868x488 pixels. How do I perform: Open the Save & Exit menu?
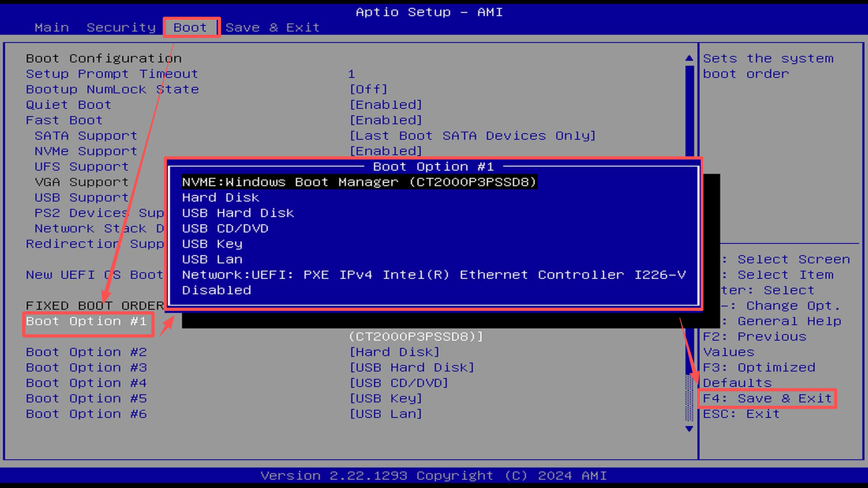(x=272, y=27)
